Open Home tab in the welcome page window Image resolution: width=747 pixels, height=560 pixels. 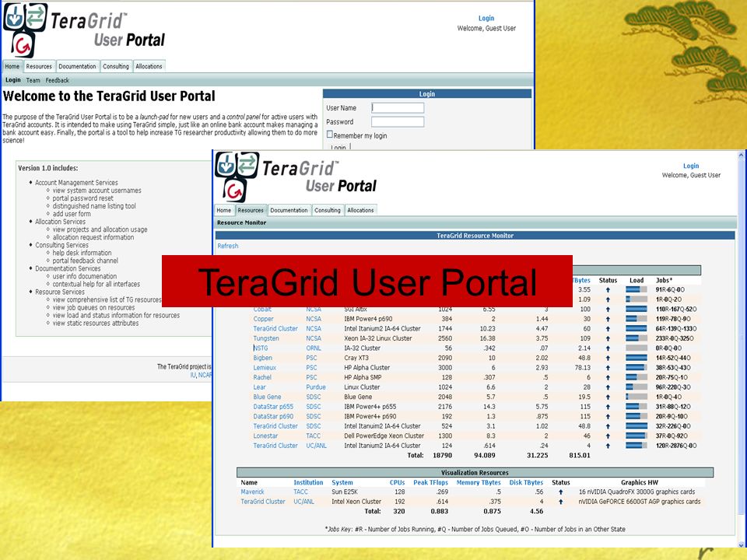12,66
